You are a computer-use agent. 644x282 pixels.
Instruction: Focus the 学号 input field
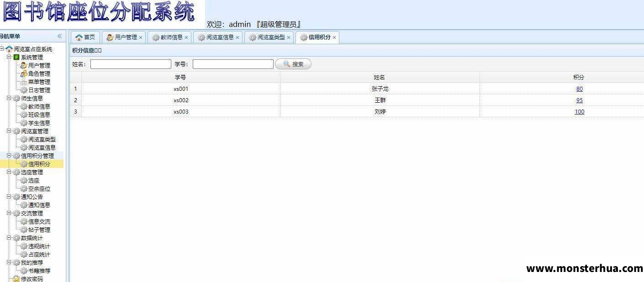[233, 64]
